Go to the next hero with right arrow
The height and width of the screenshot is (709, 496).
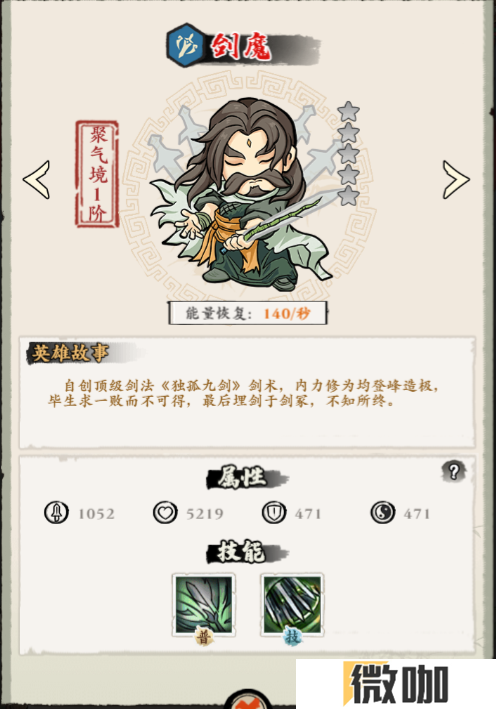coord(456,180)
